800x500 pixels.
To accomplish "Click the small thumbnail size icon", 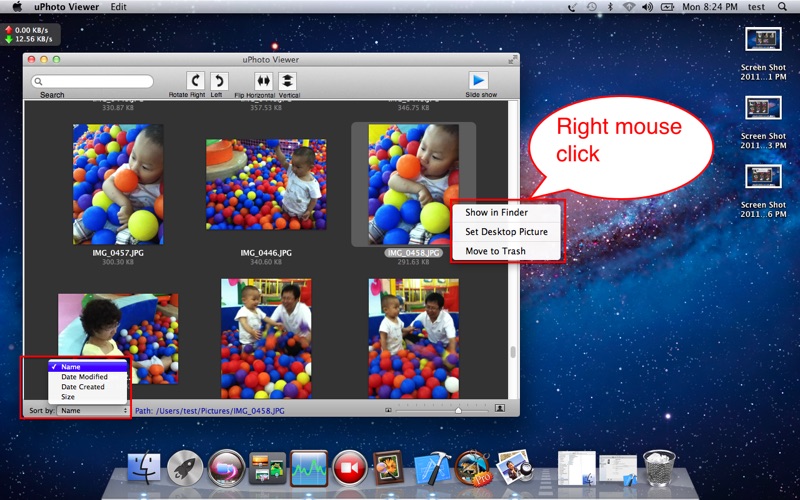I will [x=388, y=410].
